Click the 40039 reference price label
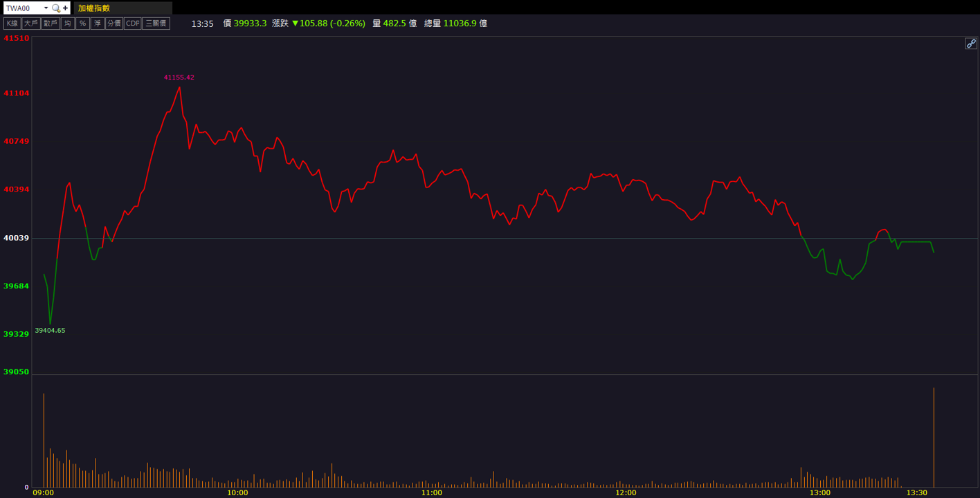Viewport: 980px width, 498px height. 17,238
